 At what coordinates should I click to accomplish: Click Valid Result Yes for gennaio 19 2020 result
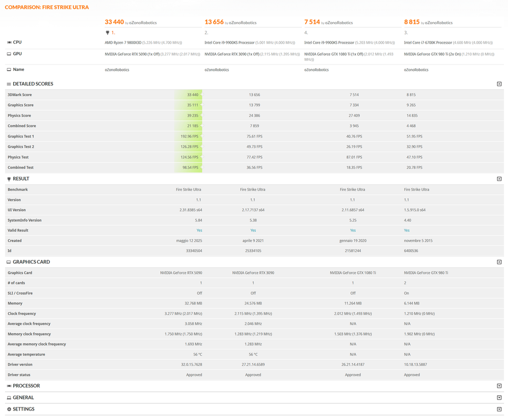tap(353, 230)
